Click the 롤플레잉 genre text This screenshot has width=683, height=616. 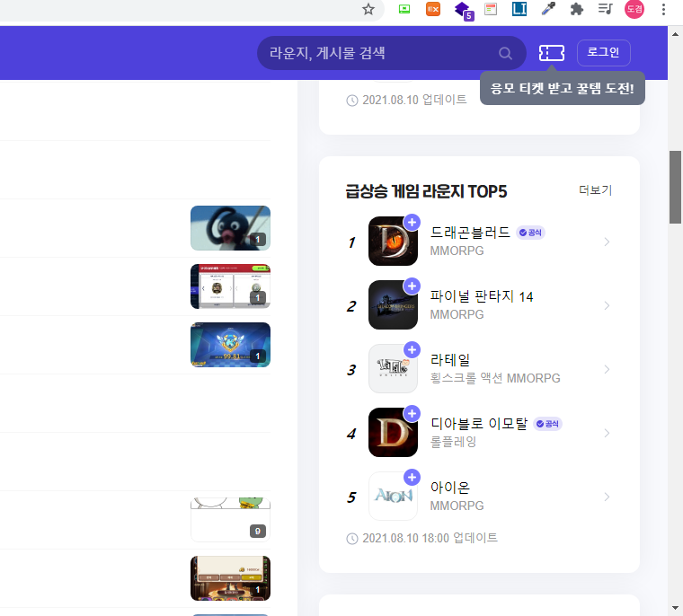[453, 442]
